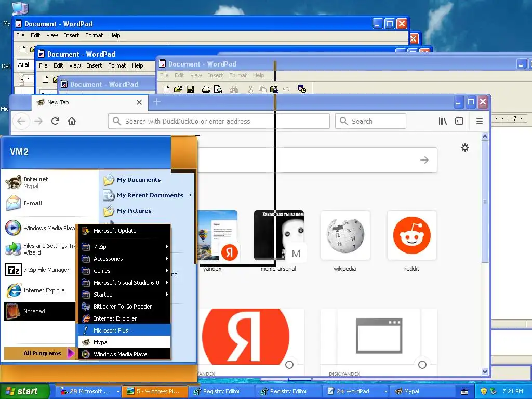This screenshot has width=532, height=399.
Task: Click the Search box in Mypal toolbar
Action: (x=370, y=121)
